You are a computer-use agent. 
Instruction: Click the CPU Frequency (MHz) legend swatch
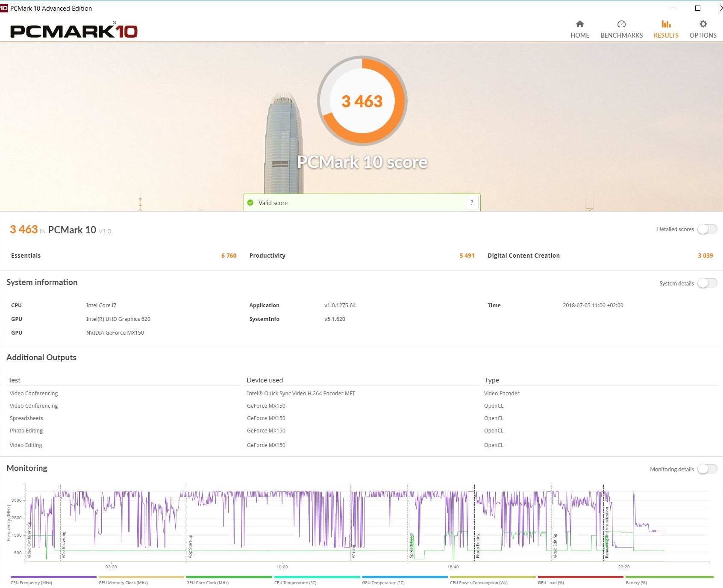pyautogui.click(x=53, y=577)
